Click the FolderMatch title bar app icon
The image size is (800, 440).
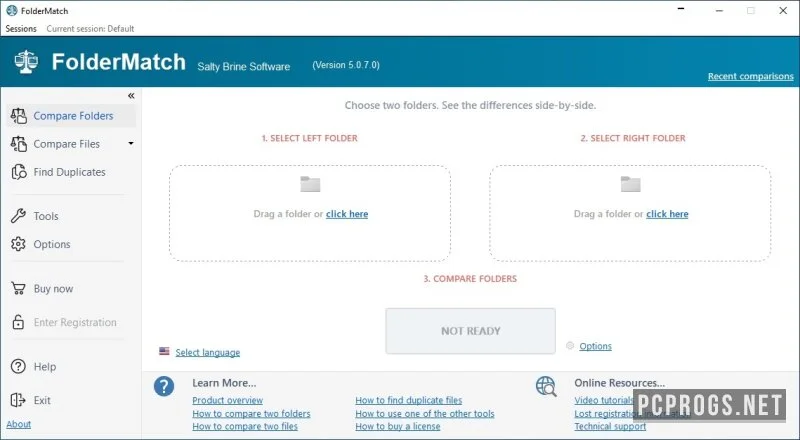11,10
